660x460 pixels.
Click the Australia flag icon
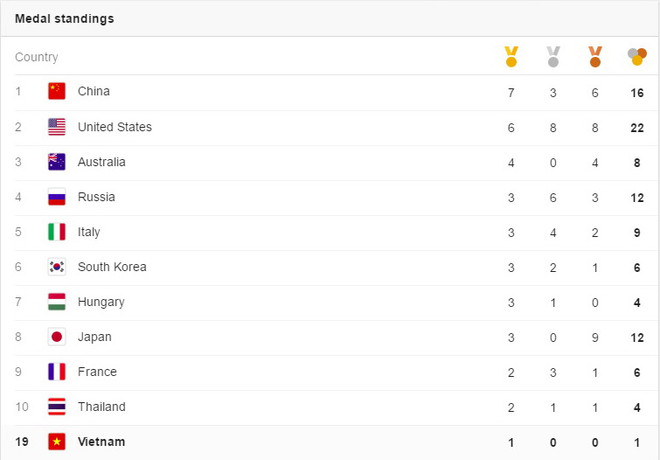point(57,162)
